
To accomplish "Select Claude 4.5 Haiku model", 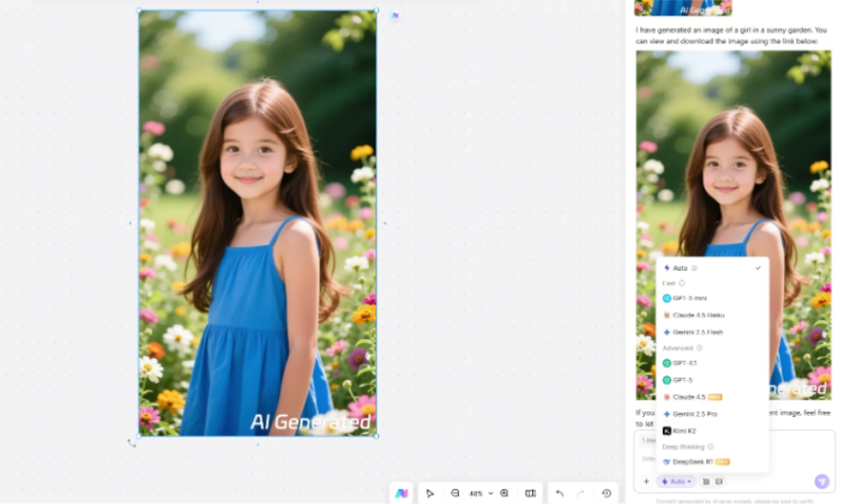I will (712, 315).
